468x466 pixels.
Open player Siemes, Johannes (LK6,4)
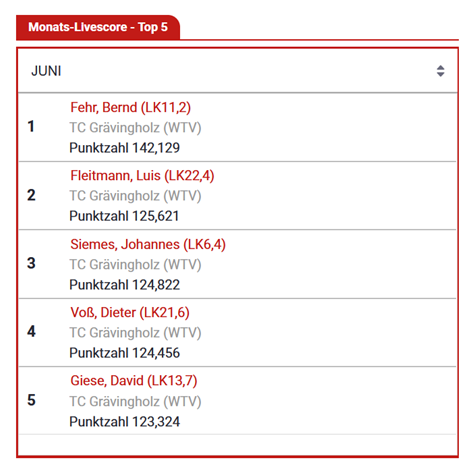148,244
